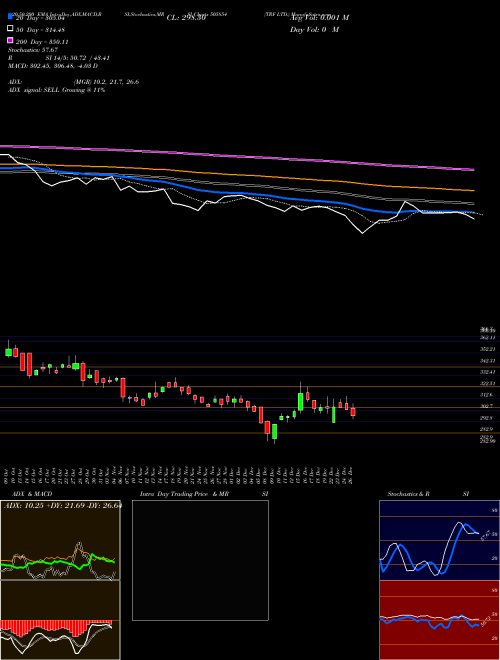Open the ADX indicator chart panel
This screenshot has height=660, width=500.
[x=60, y=540]
